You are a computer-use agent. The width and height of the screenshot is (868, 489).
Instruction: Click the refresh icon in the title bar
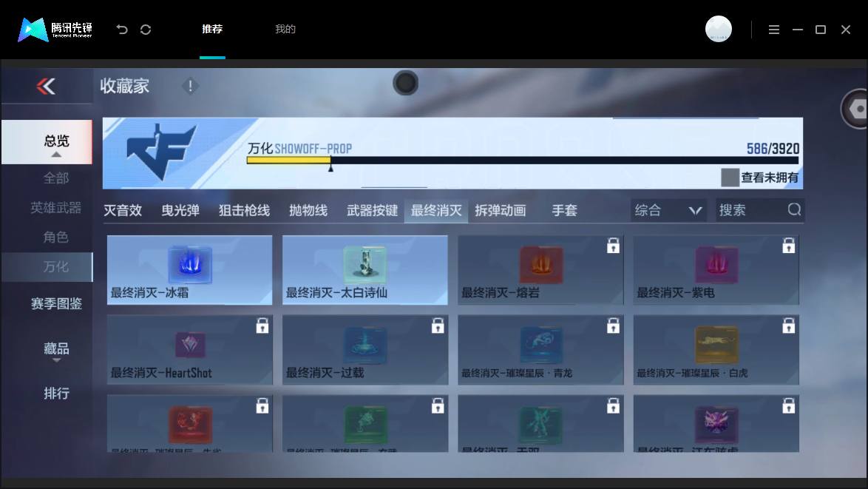[x=146, y=30]
